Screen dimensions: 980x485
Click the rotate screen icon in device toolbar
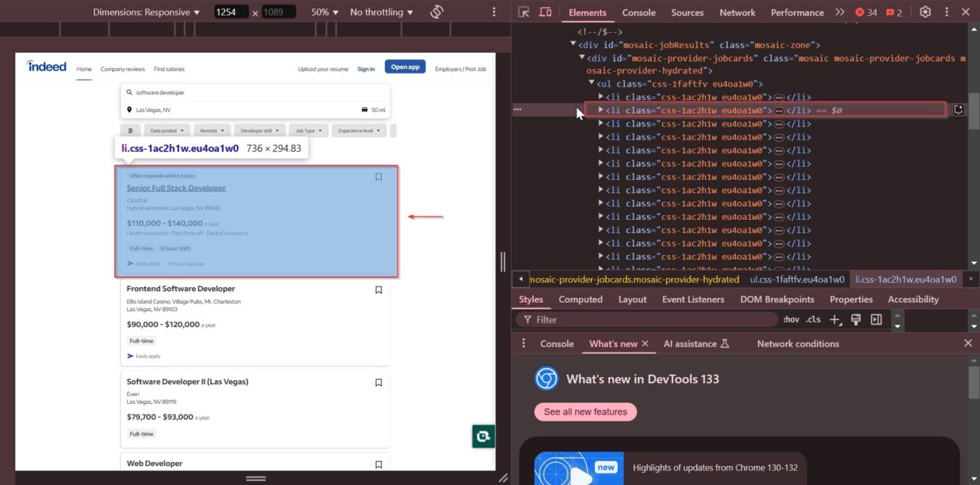(x=436, y=12)
